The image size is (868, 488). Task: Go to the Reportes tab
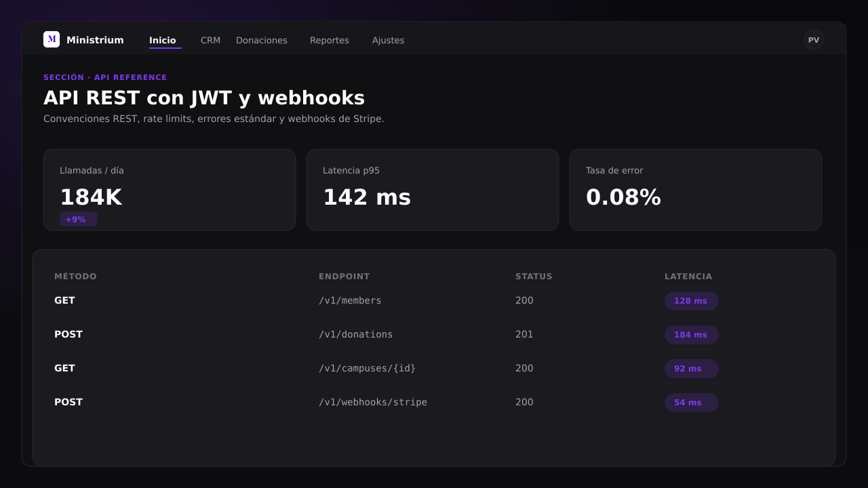pyautogui.click(x=330, y=41)
